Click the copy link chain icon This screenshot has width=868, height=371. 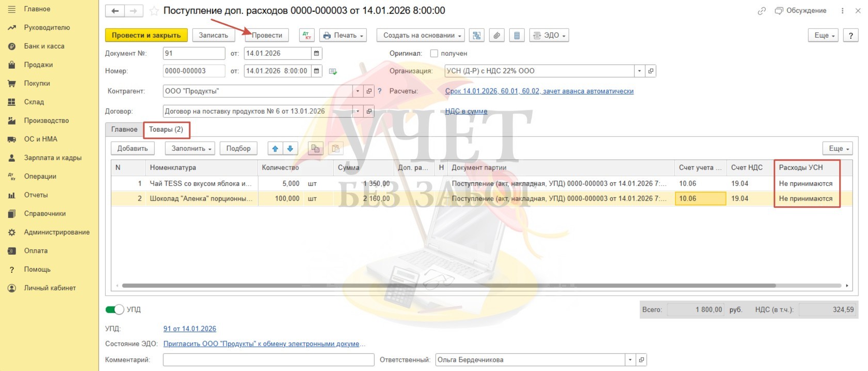(x=761, y=11)
